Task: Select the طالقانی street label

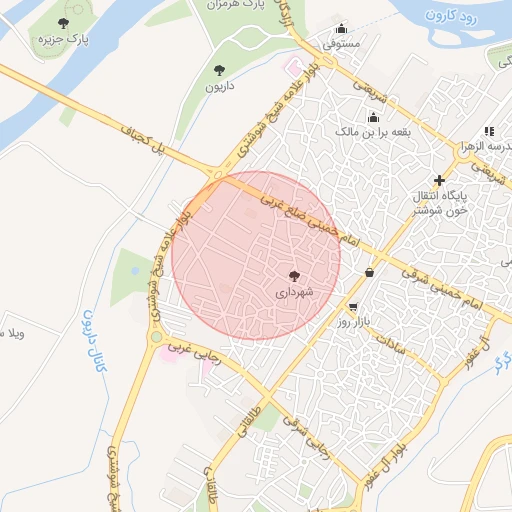Action: pyautogui.click(x=248, y=421)
